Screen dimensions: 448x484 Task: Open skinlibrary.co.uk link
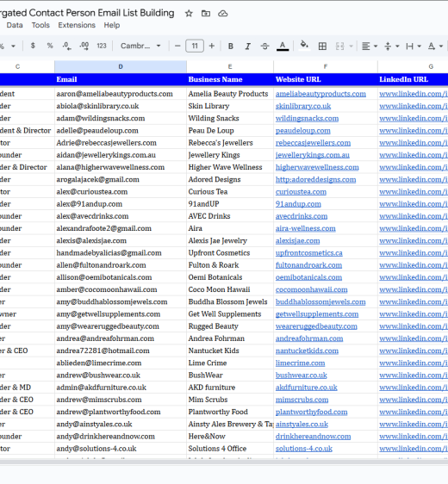303,106
